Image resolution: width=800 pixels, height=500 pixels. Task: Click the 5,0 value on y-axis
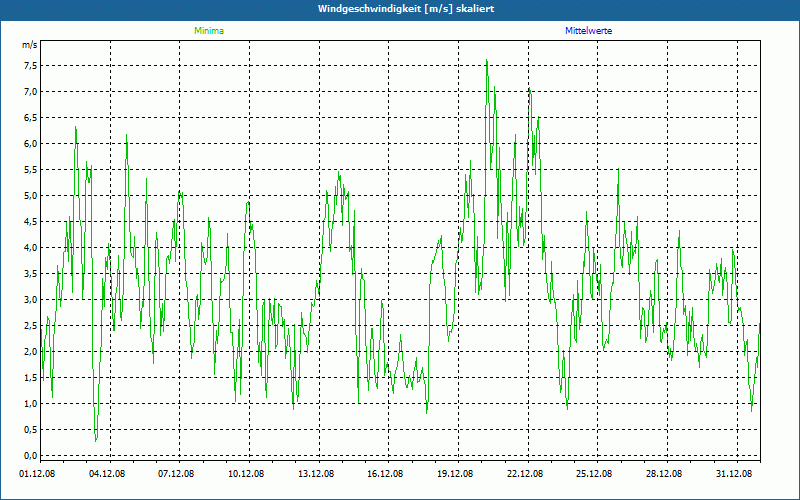click(30, 195)
